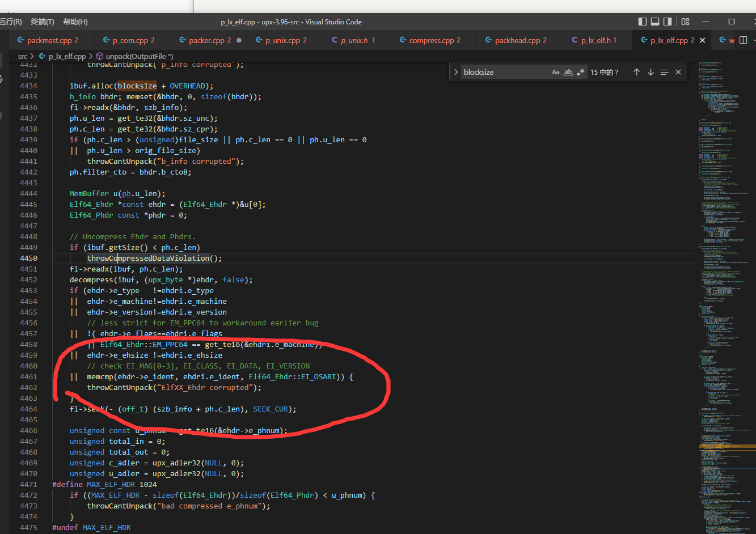The height and width of the screenshot is (534, 756).
Task: Toggle Match Whole Word option
Action: pos(568,72)
